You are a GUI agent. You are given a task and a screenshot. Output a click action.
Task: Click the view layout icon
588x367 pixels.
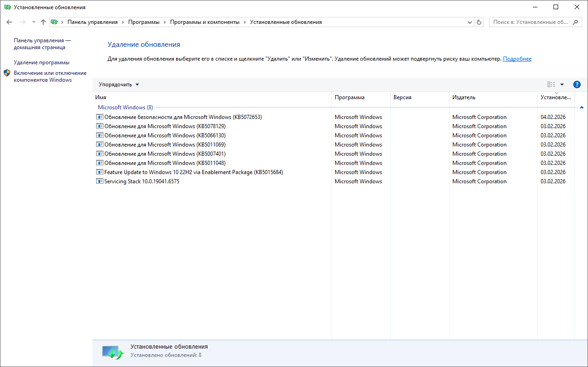click(551, 85)
